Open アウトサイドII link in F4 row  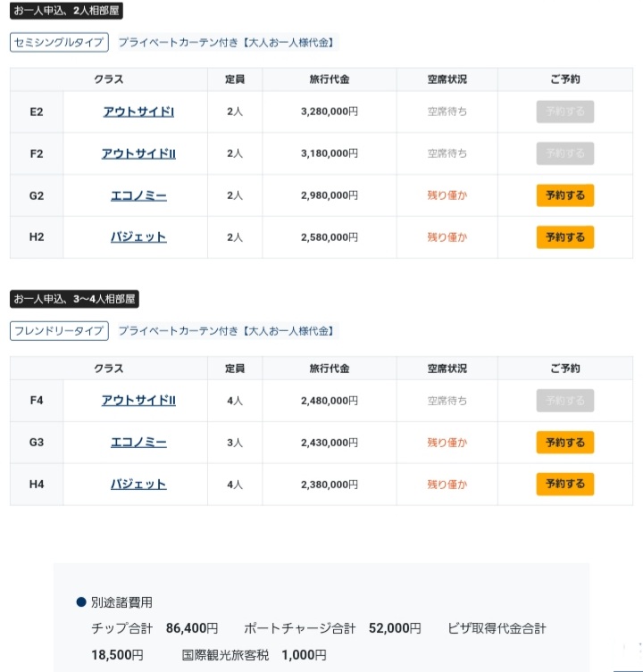click(x=138, y=401)
